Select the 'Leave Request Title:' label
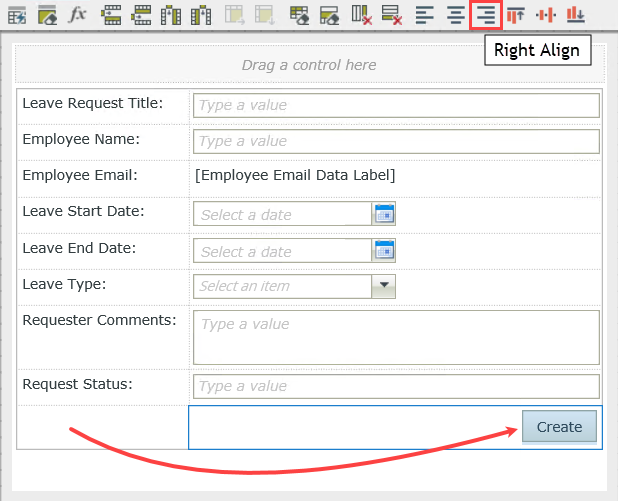 (x=93, y=103)
